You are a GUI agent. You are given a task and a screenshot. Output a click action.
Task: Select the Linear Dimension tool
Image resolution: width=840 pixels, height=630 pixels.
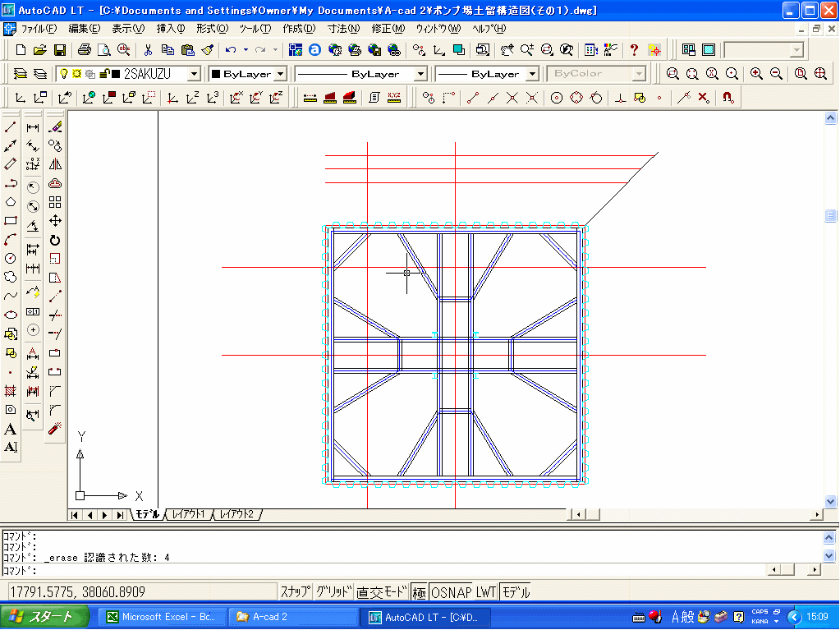pos(33,127)
